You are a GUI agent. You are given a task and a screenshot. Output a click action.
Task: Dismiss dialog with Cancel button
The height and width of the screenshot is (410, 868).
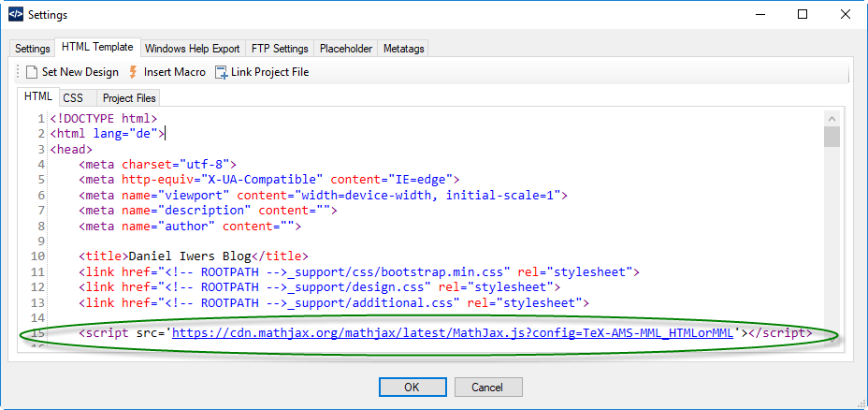pos(488,387)
